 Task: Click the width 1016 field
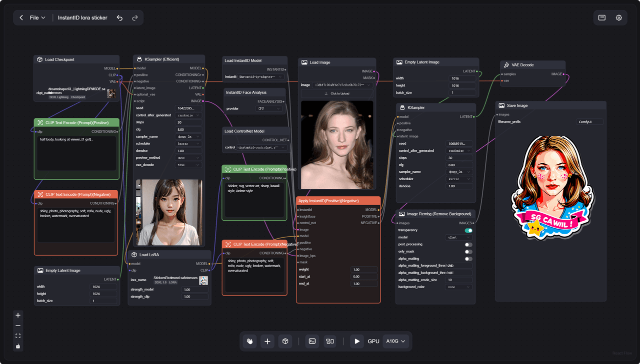pyautogui.click(x=462, y=78)
